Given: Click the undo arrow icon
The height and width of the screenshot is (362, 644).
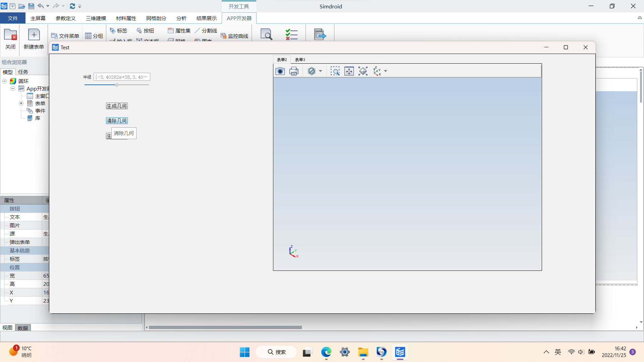Looking at the screenshot, I should (41, 6).
